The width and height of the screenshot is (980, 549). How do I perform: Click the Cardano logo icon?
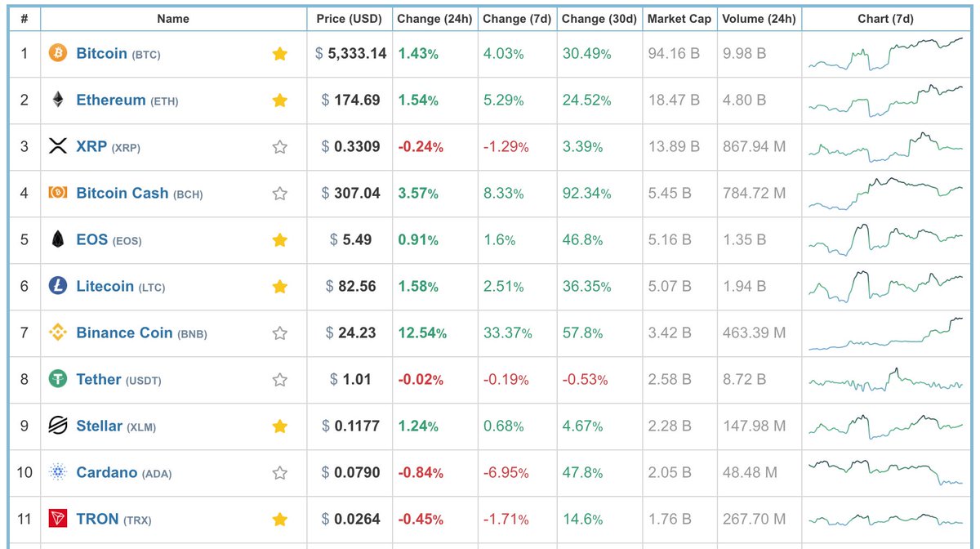[57, 473]
